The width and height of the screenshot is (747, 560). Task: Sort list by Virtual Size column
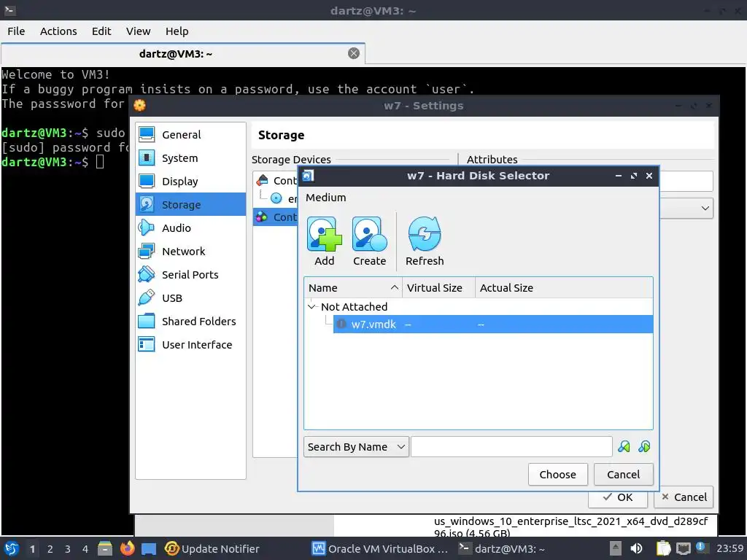pos(438,287)
